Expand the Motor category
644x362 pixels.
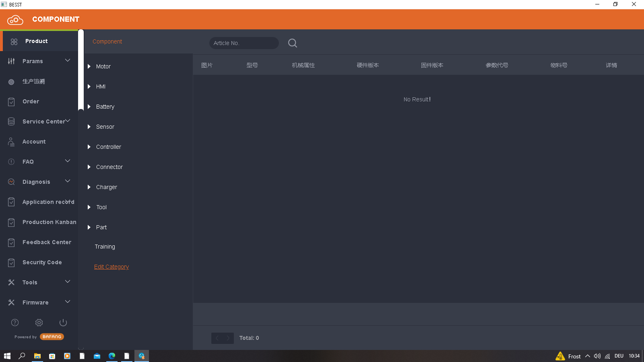89,66
